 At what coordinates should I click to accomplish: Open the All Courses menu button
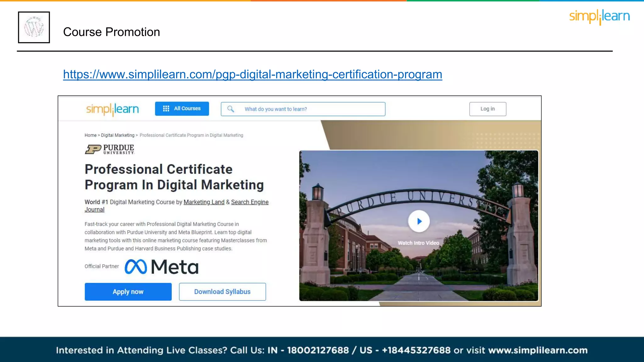coord(182,108)
